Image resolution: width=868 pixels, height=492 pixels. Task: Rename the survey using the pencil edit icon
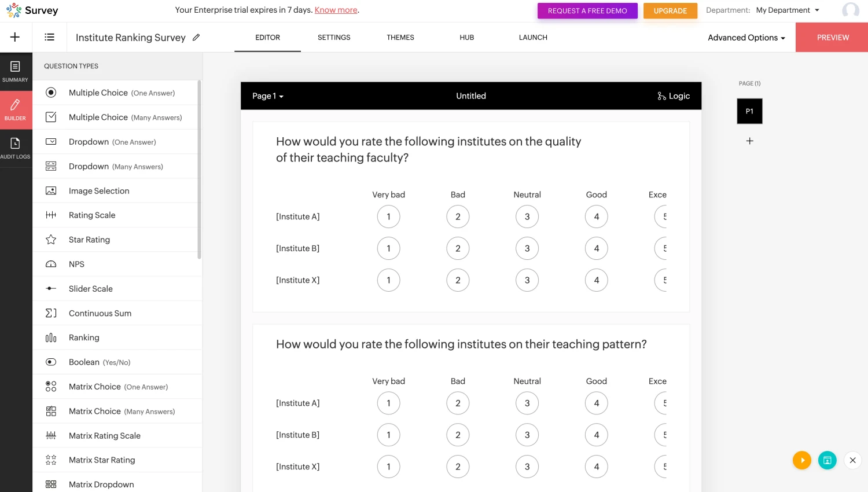point(196,37)
